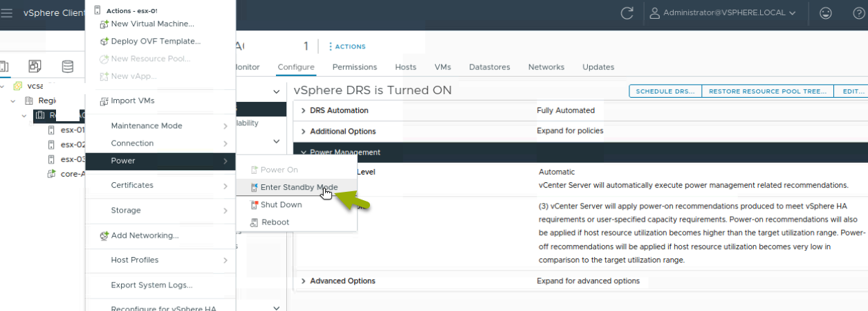This screenshot has height=311, width=868.
Task: Click the 'Fully Automated' value text
Action: point(566,111)
